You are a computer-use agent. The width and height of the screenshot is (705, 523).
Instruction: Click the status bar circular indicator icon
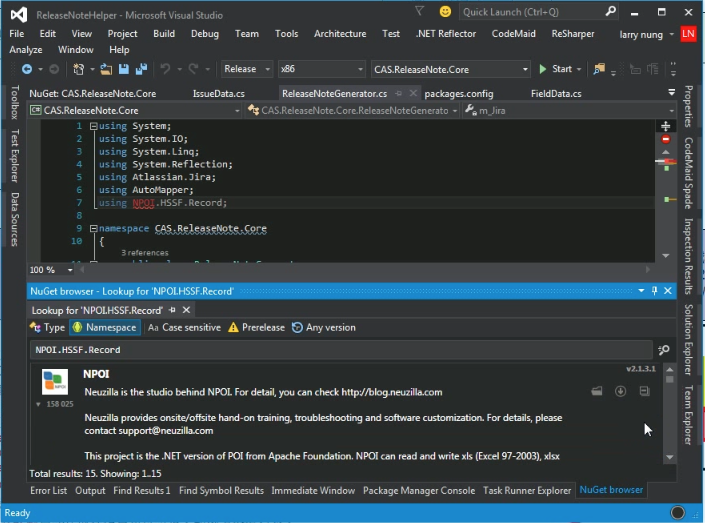coord(677,512)
